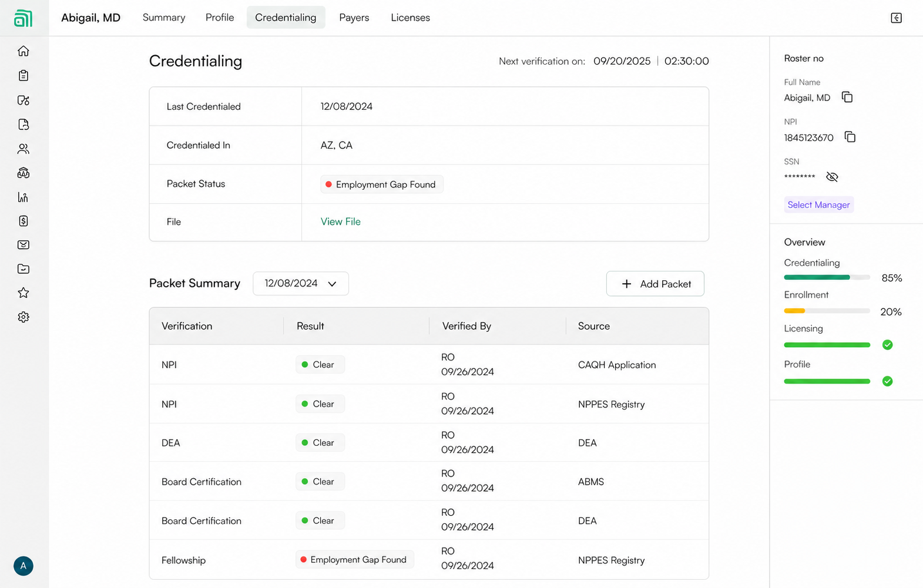The width and height of the screenshot is (923, 588).
Task: Open the Payers tab
Action: coord(354,18)
